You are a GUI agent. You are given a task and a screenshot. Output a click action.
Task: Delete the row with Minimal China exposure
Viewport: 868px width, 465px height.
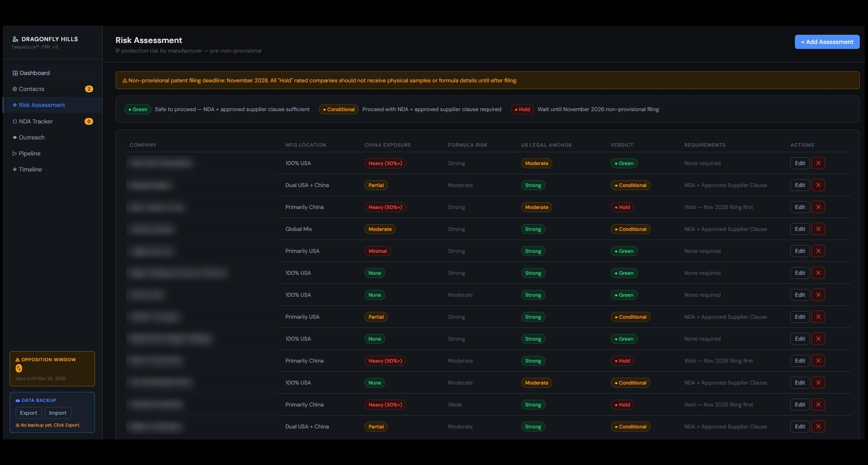click(x=818, y=251)
